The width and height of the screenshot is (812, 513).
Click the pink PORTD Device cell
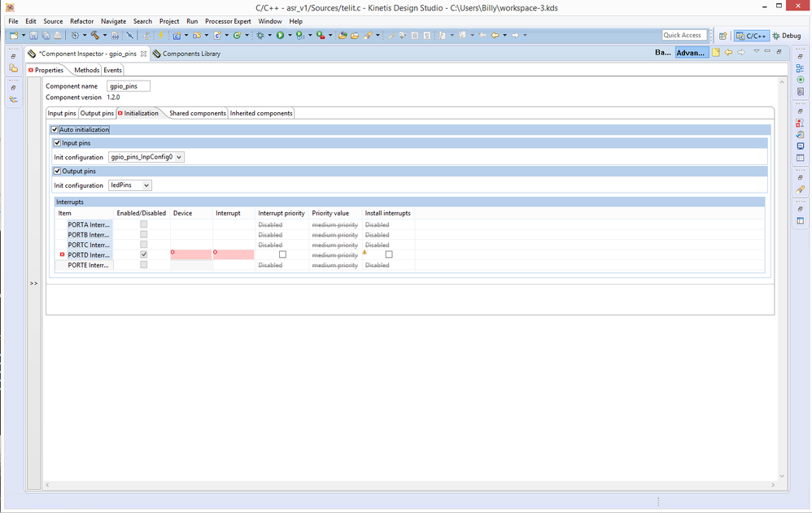point(191,254)
